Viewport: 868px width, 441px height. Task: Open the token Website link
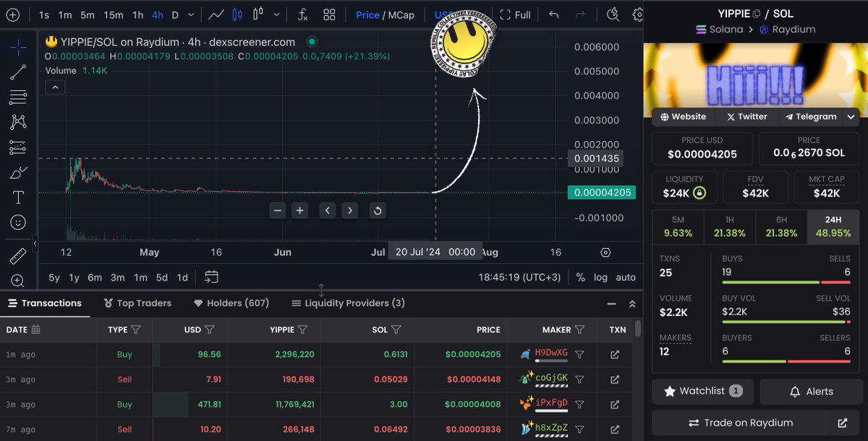(x=682, y=116)
